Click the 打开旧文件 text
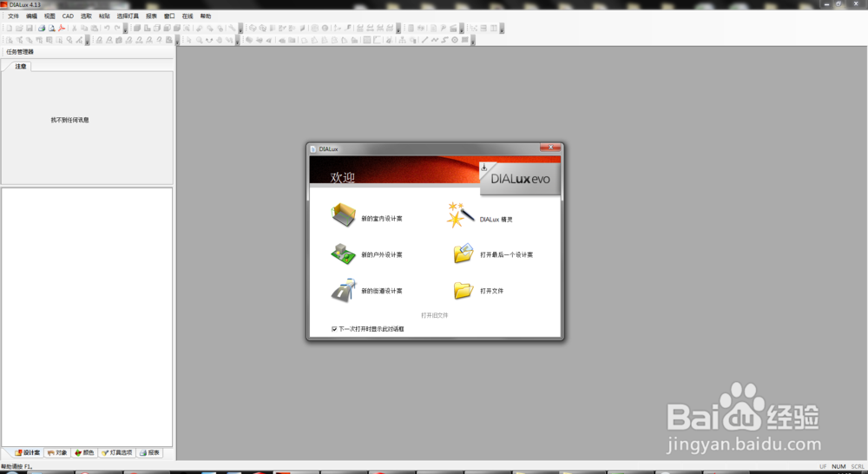Screen dimensions: 868x474 435,315
